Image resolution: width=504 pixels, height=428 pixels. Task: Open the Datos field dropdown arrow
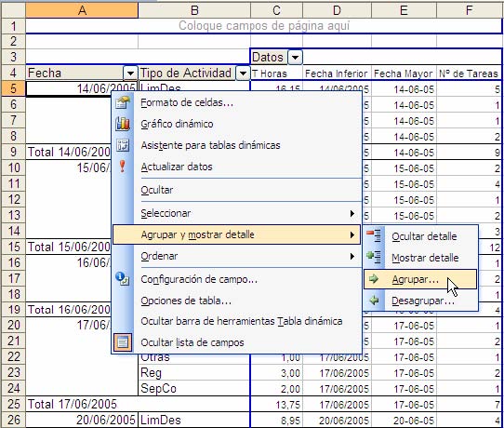(295, 58)
